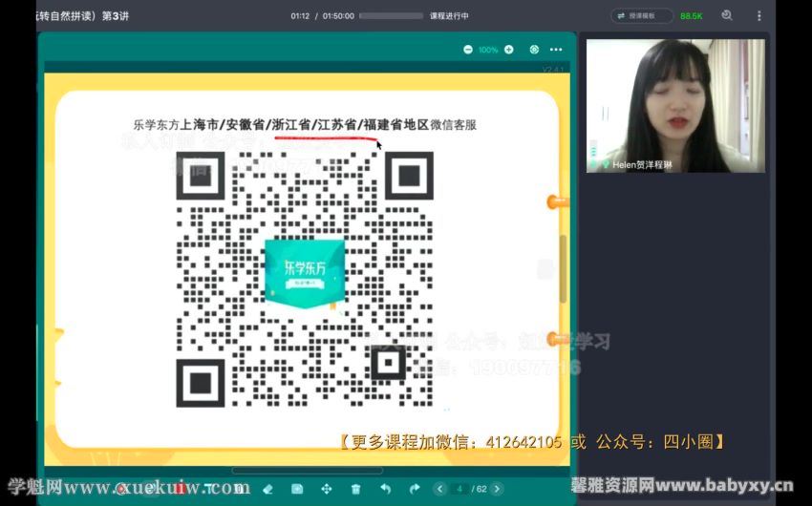
Task: Click the 乐学东方 QR code image
Action: pyautogui.click(x=305, y=280)
